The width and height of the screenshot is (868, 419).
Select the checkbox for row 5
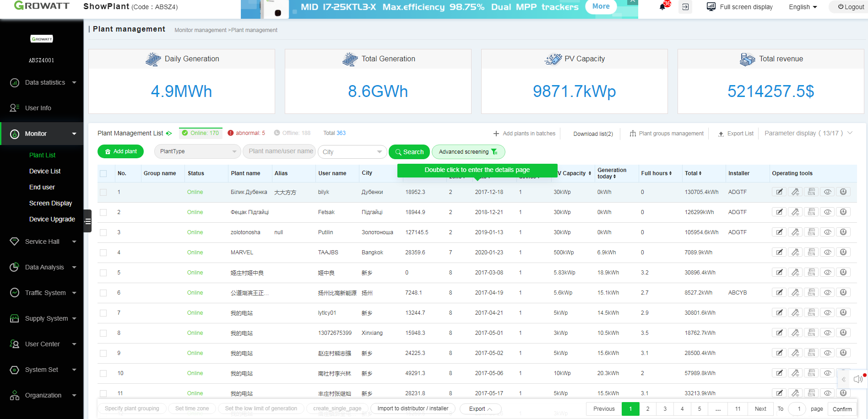(x=103, y=273)
